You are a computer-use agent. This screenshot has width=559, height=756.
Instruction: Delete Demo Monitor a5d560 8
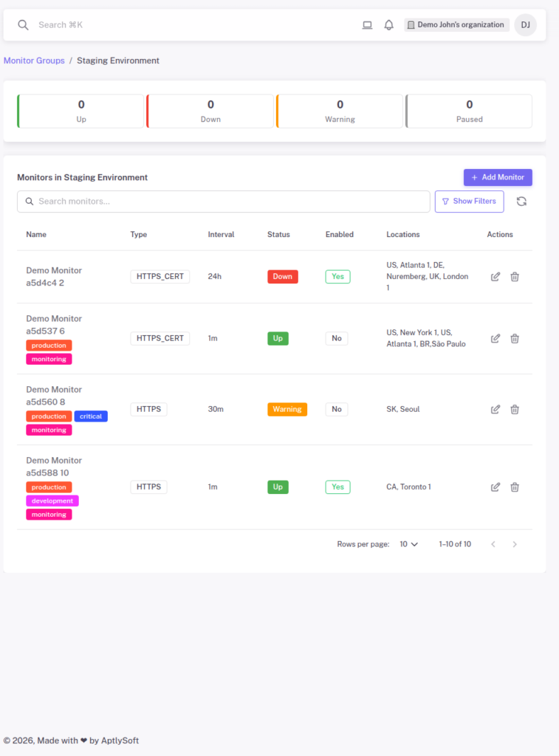click(x=515, y=409)
